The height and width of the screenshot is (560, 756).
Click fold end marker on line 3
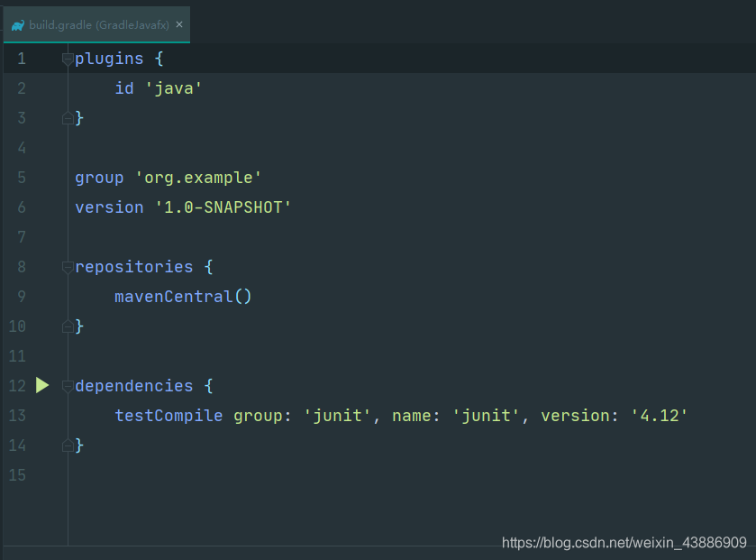(68, 118)
